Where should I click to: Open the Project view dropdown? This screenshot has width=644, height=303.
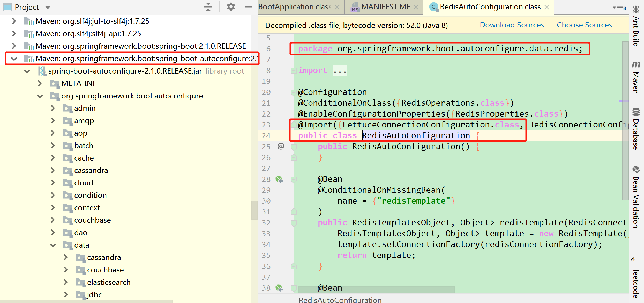point(48,7)
